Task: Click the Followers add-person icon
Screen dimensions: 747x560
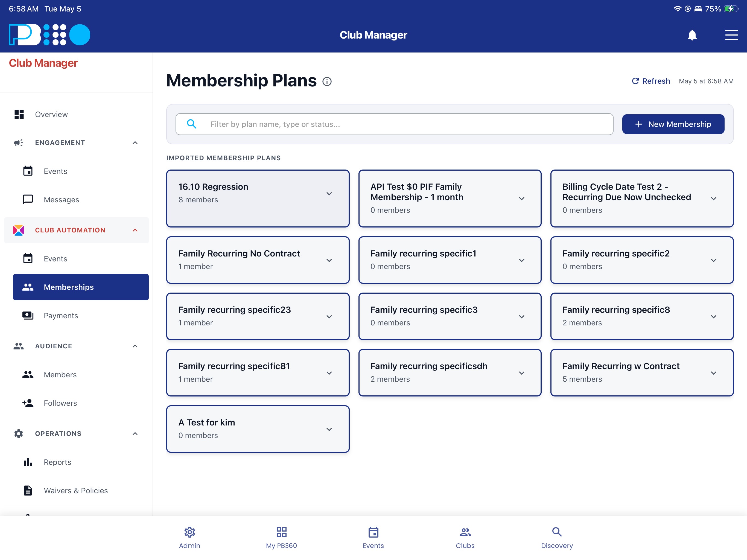Action: tap(28, 403)
